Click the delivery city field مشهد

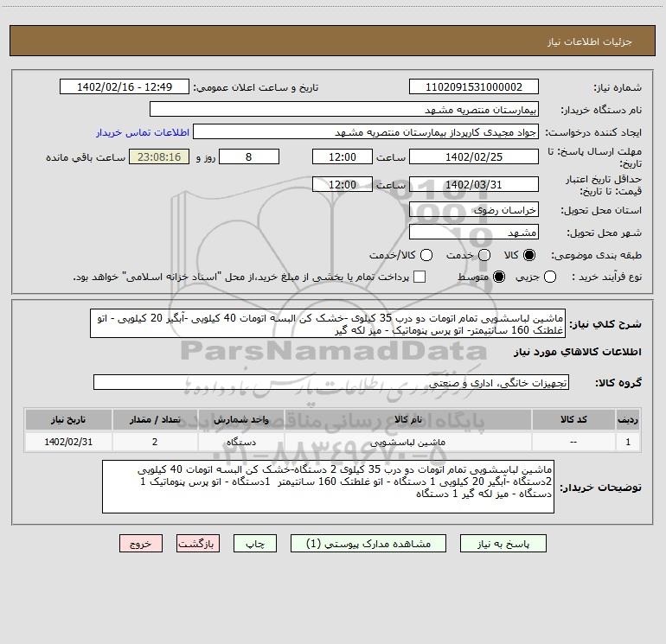click(474, 232)
